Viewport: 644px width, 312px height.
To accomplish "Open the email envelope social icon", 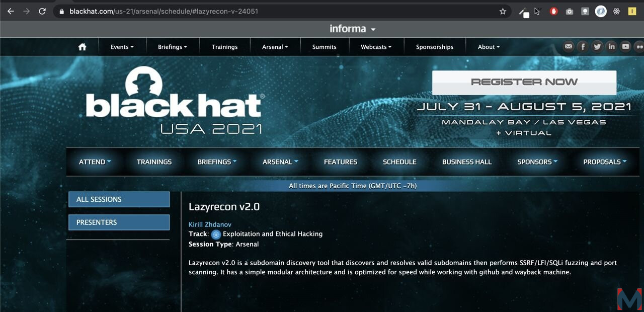I will [x=569, y=47].
